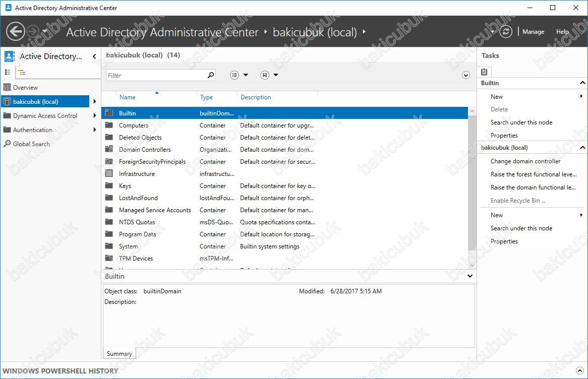Click Change domain controller

525,161
